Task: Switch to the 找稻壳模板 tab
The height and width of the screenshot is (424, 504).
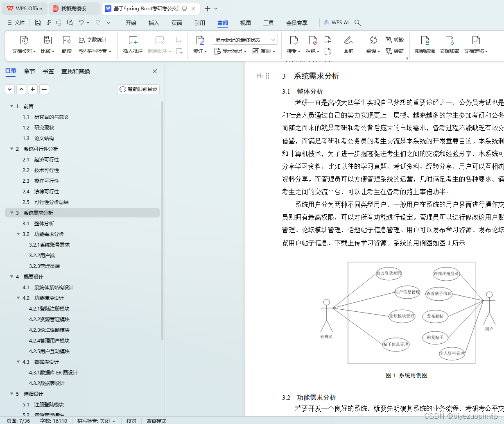Action: tap(74, 8)
